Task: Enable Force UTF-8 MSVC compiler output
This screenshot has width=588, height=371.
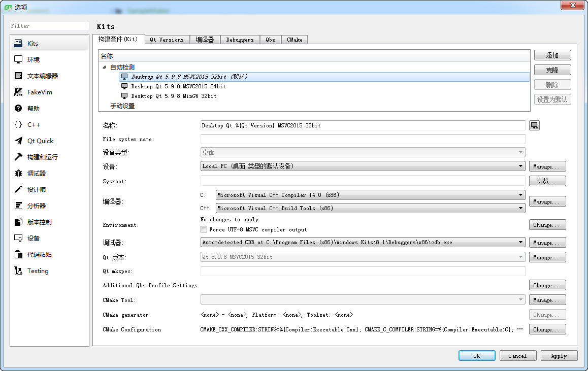Action: coord(204,228)
